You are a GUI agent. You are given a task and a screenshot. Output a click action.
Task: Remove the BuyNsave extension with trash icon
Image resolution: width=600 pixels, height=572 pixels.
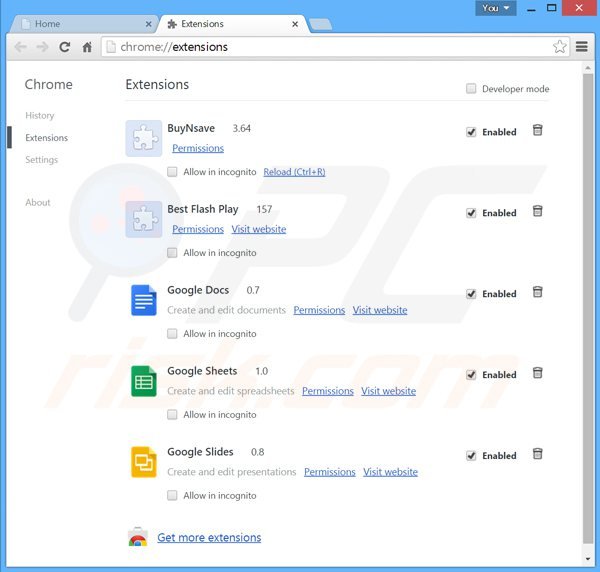tap(537, 130)
